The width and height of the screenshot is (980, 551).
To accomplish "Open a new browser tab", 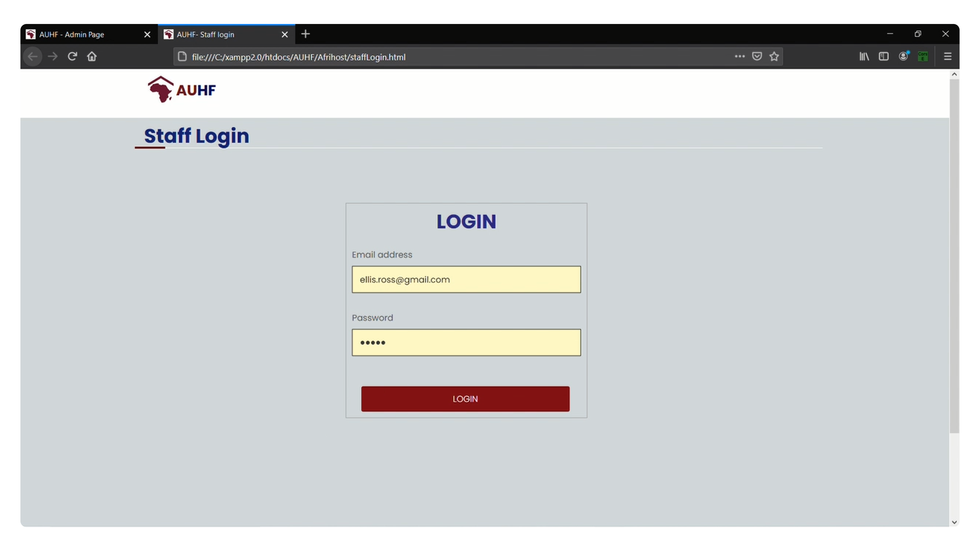I will tap(305, 34).
